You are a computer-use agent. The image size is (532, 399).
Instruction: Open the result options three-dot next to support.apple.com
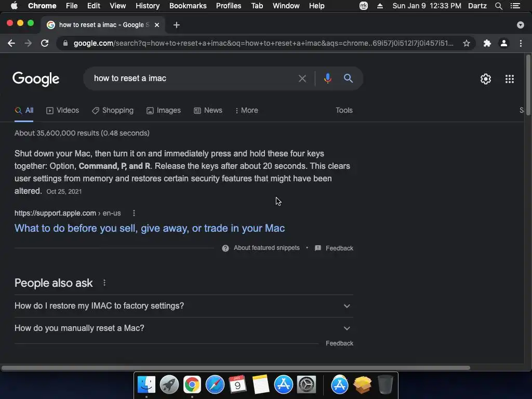pos(134,213)
